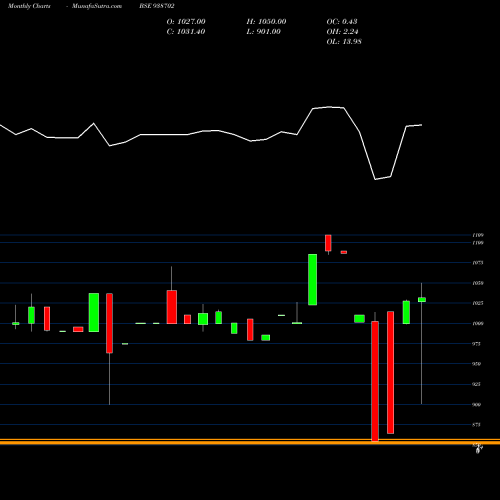
Task: Click the 1075 price axis label
Action: coord(478,263)
